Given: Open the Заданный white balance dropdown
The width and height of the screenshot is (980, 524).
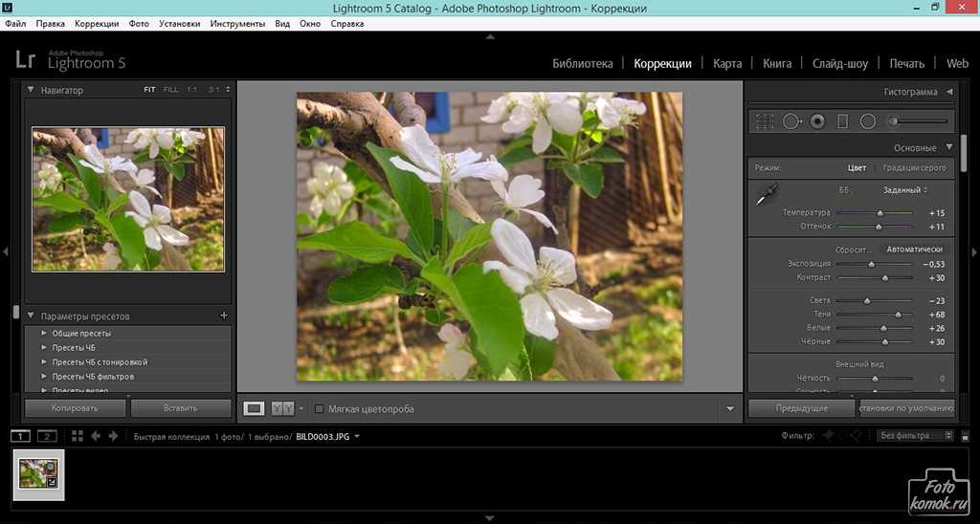Looking at the screenshot, I should click(905, 190).
